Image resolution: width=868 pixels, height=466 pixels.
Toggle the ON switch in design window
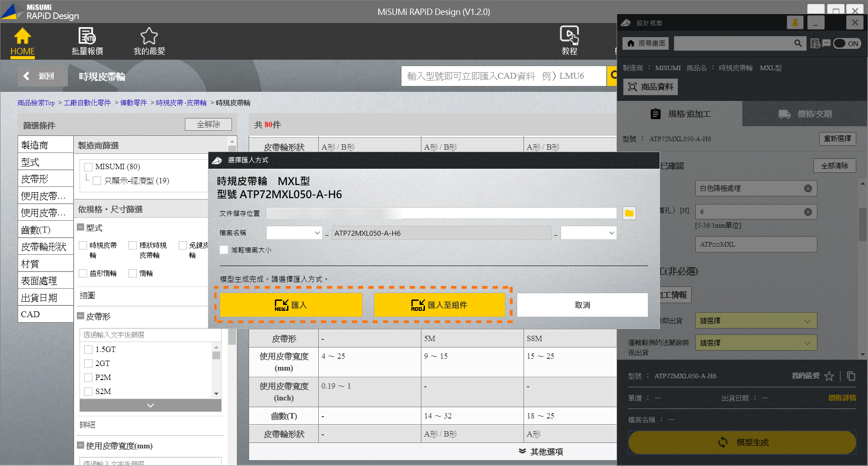(847, 43)
